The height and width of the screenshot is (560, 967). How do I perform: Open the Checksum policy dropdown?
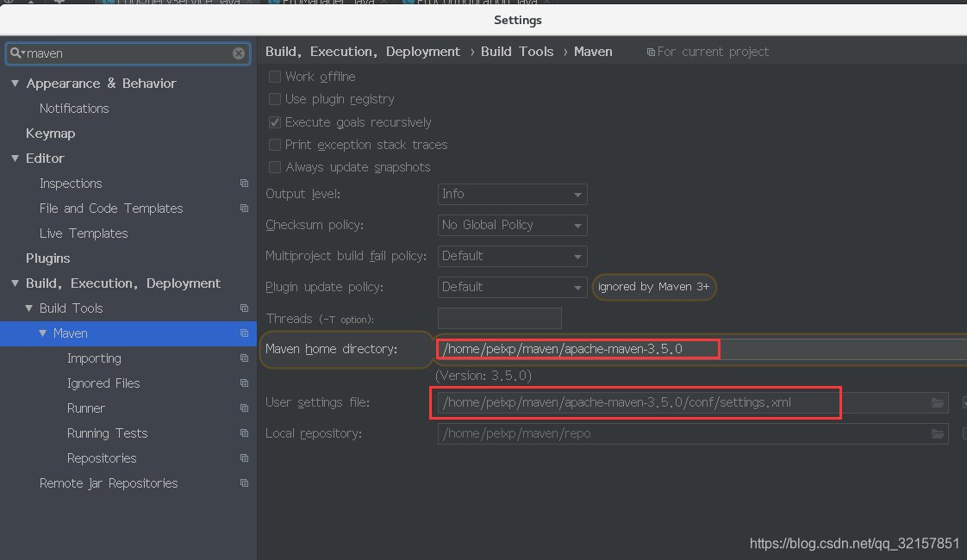pyautogui.click(x=513, y=225)
